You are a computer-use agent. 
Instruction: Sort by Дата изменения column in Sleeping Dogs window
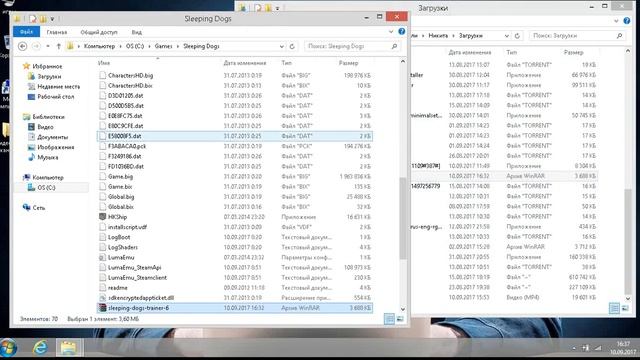click(x=244, y=63)
